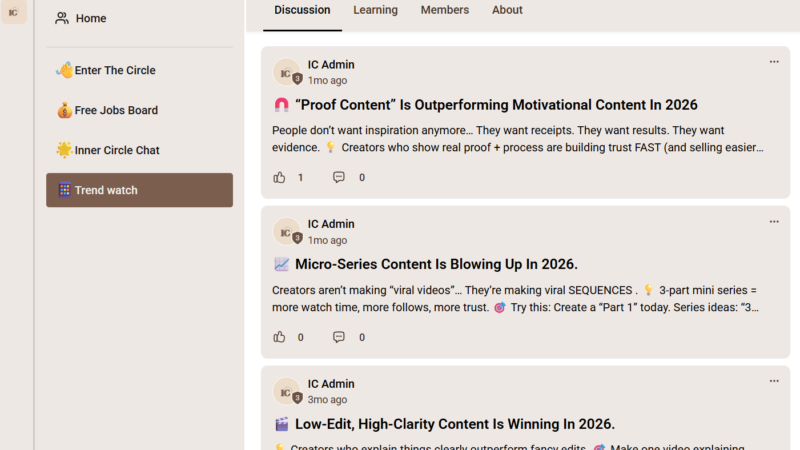Click the chart emoji on Micro-Series title
The width and height of the screenshot is (800, 450).
tap(282, 264)
